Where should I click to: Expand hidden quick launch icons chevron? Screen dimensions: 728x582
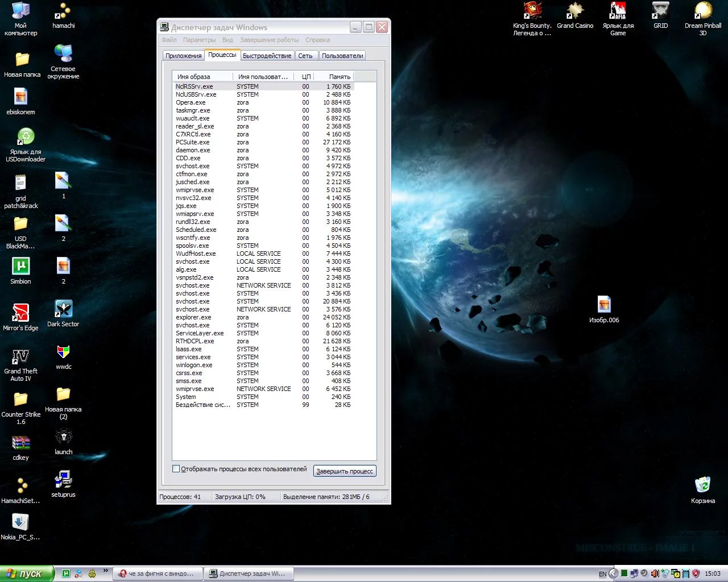(x=105, y=571)
